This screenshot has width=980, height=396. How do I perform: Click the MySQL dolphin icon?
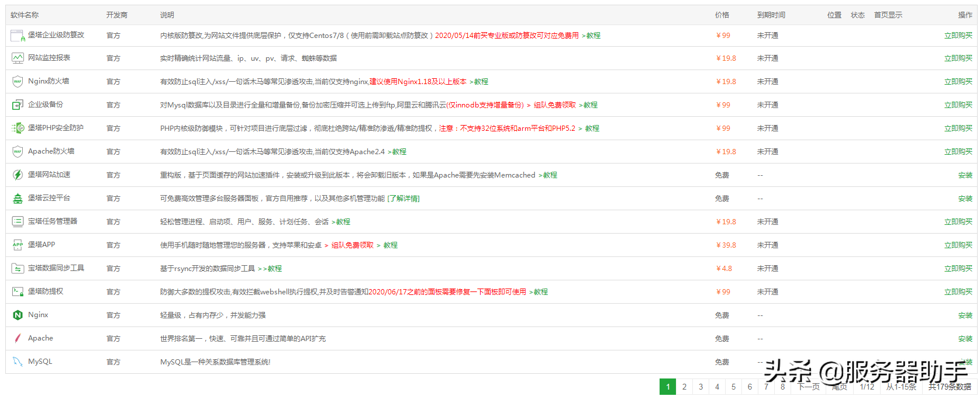(x=18, y=362)
